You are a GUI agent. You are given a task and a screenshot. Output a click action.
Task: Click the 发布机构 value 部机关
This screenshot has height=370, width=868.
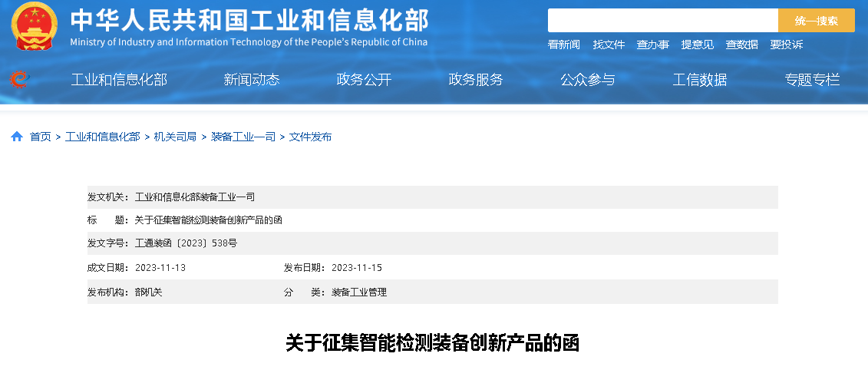(149, 292)
